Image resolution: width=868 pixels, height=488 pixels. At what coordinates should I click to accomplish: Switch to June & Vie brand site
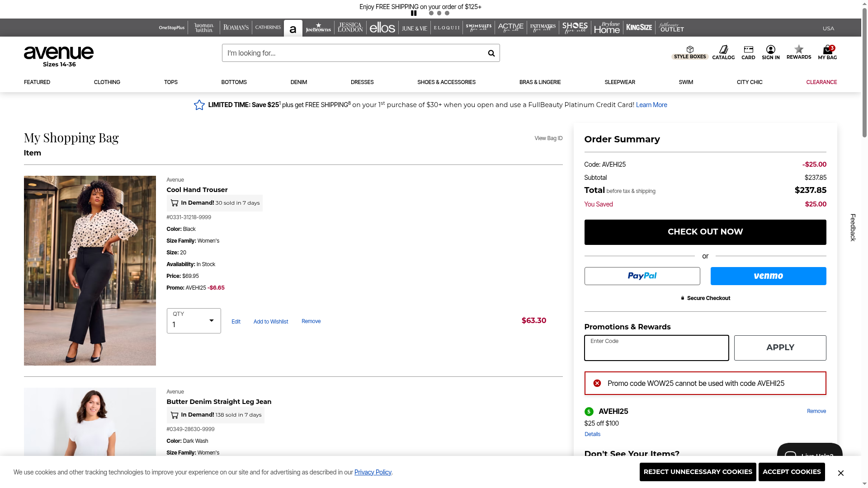[x=415, y=28]
